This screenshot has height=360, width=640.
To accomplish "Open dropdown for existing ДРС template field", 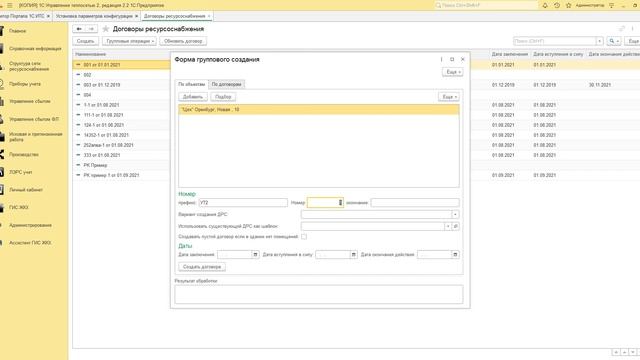I will (x=448, y=226).
